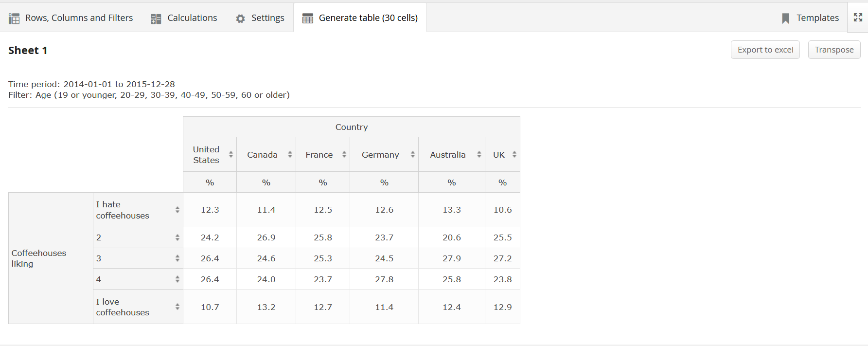868x346 pixels.
Task: Sort by Germany column arrows
Action: 412,154
